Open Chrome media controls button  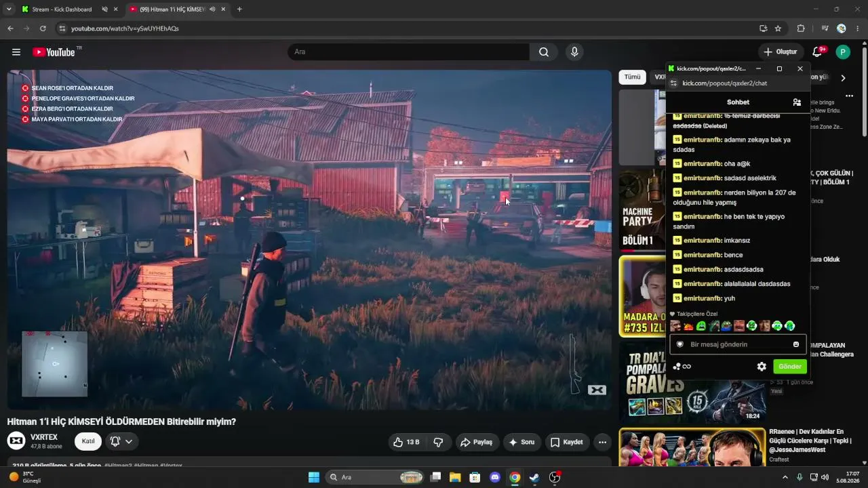[825, 28]
